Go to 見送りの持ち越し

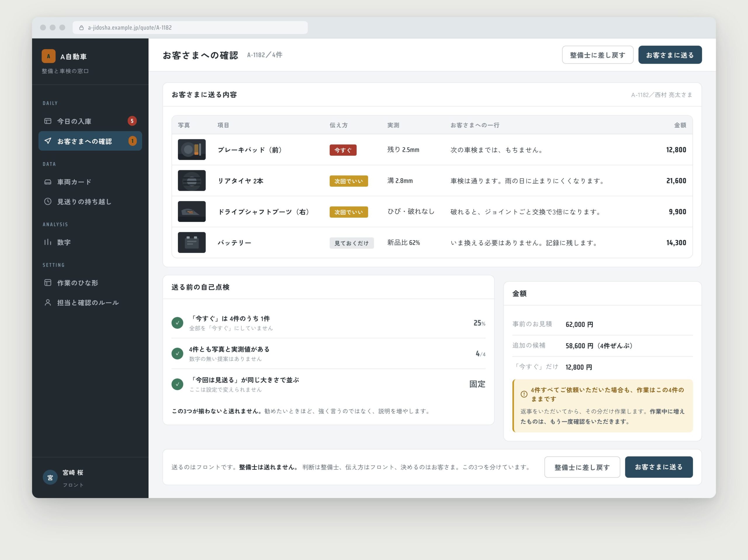tap(90, 202)
